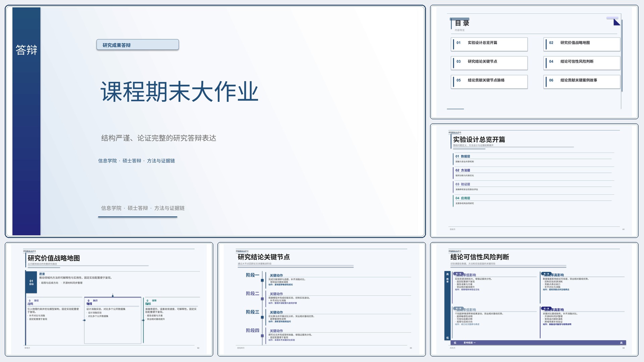
Task: Click 动作：提炼贡献点并压缩表达
Action: click(556, 290)
